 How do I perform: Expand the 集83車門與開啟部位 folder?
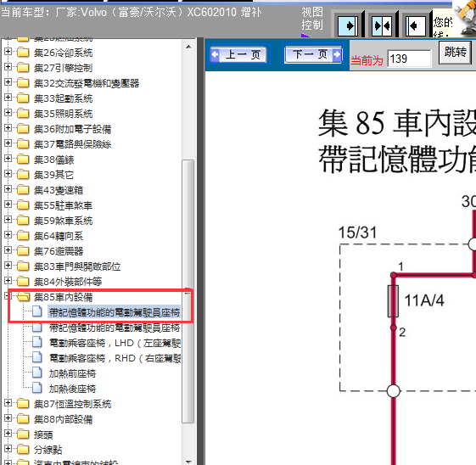[x=8, y=266]
